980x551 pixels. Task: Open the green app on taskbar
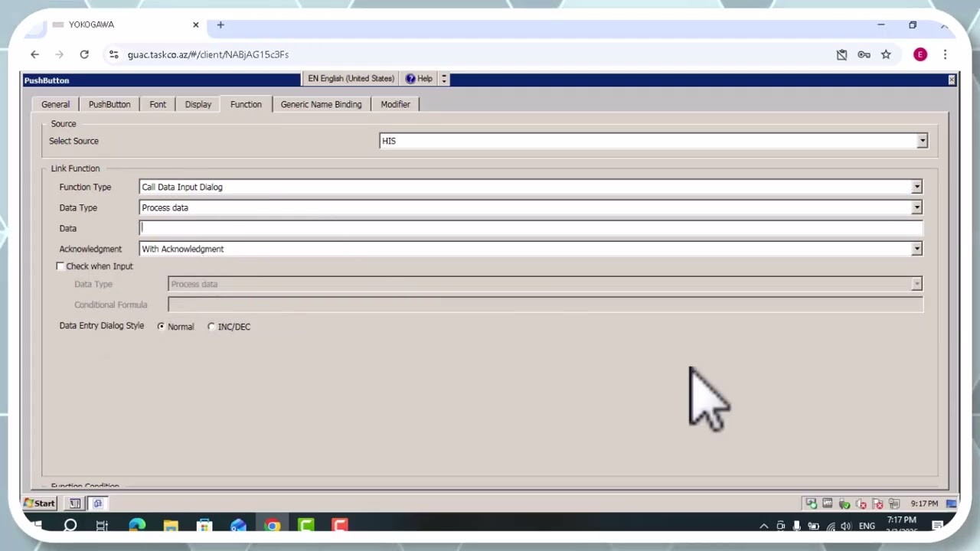point(305,526)
